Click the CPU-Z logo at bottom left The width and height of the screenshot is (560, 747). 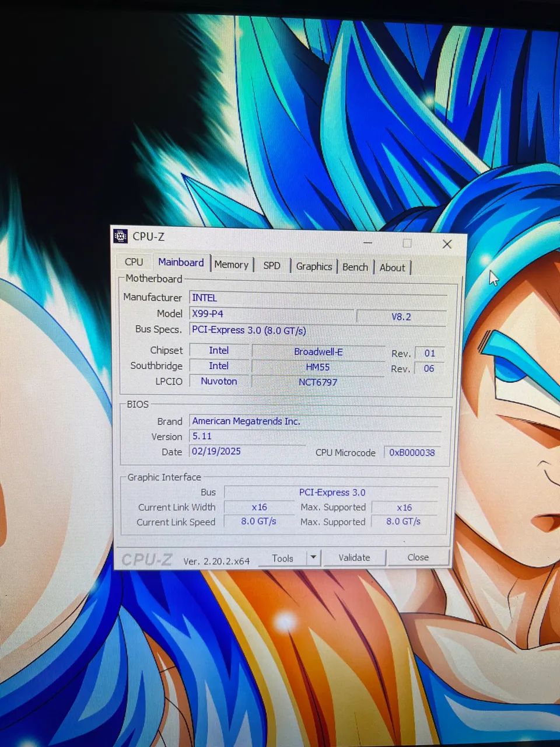(x=146, y=560)
